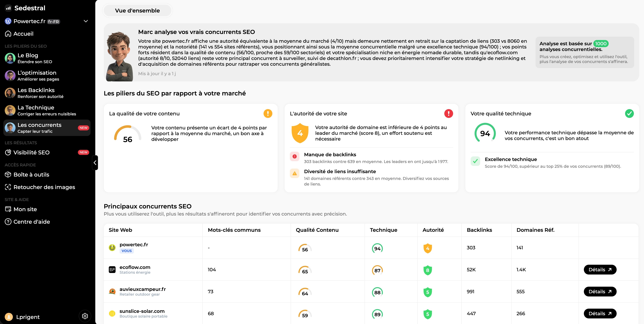Click the La Technique avatar icon
Image resolution: width=644 pixels, height=324 pixels.
tap(10, 110)
